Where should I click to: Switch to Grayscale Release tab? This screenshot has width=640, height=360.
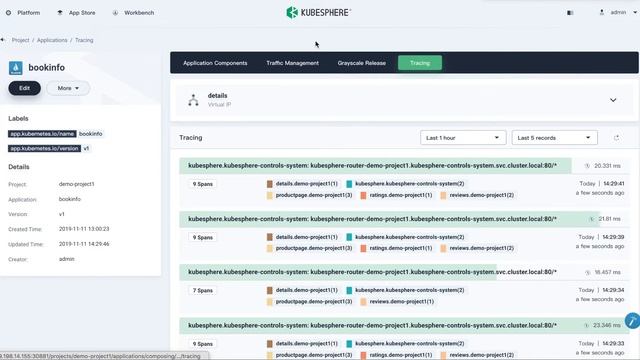click(362, 63)
